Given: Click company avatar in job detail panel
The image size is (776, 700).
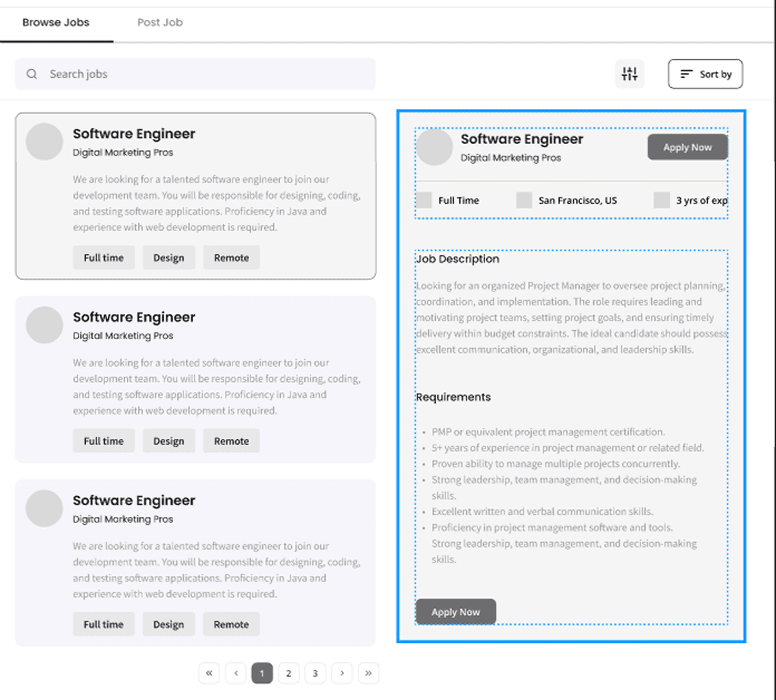Looking at the screenshot, I should 434,147.
